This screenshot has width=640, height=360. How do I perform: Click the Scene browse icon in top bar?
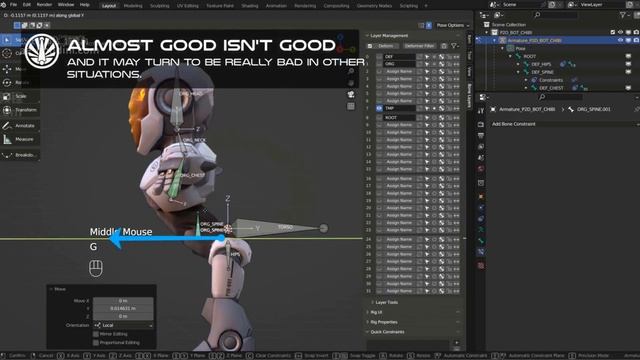(x=494, y=5)
